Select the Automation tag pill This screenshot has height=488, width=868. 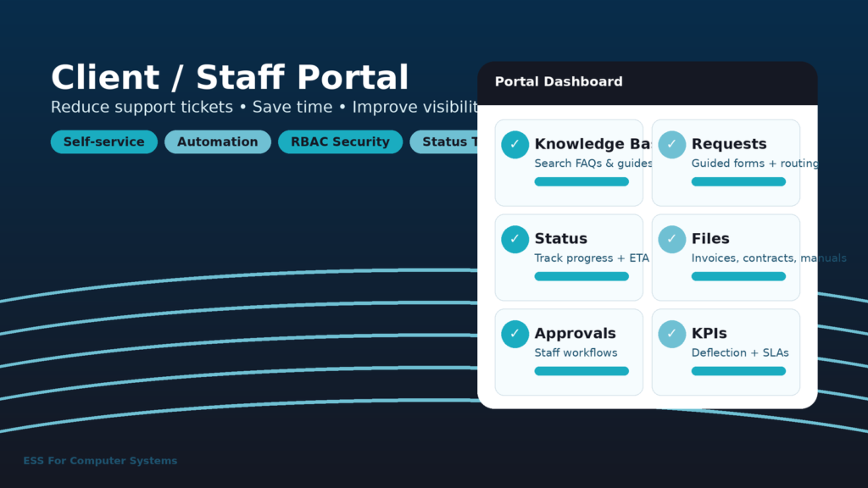point(217,142)
